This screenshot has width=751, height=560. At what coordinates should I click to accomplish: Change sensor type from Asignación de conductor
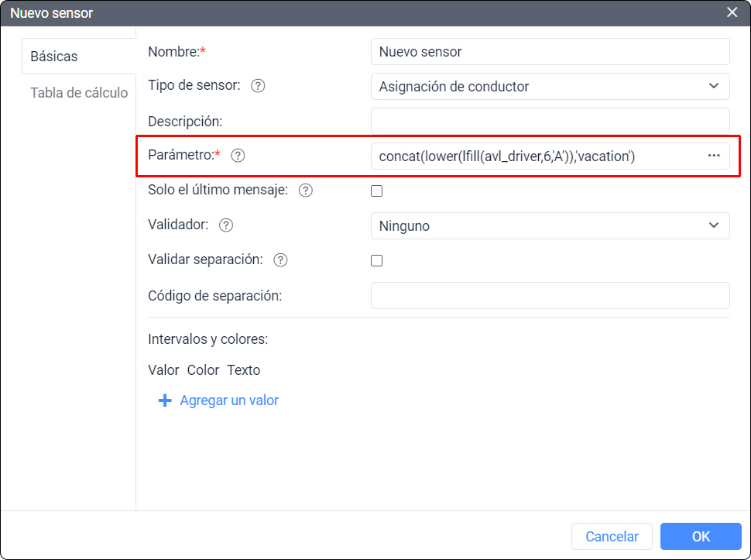pyautogui.click(x=550, y=86)
